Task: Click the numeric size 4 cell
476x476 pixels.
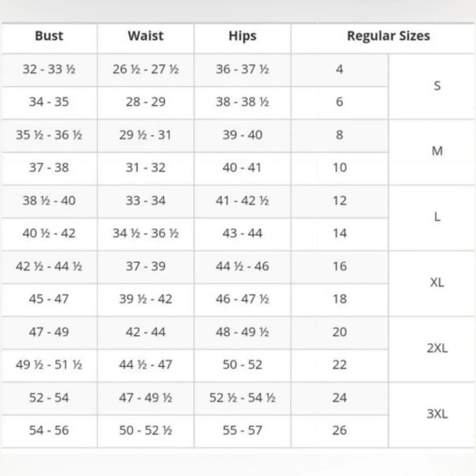Action: 339,69
